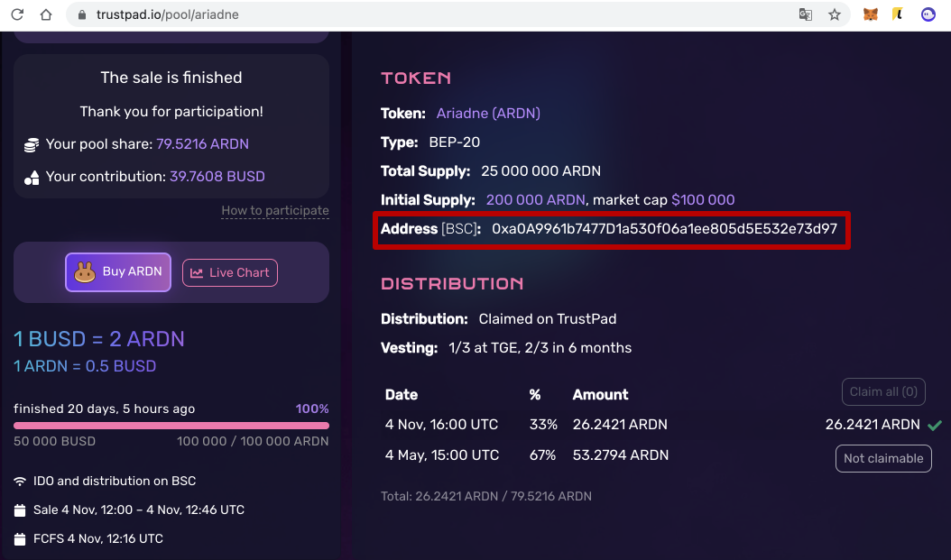Image resolution: width=951 pixels, height=560 pixels.
Task: Open the Live Chart button
Action: click(x=230, y=272)
